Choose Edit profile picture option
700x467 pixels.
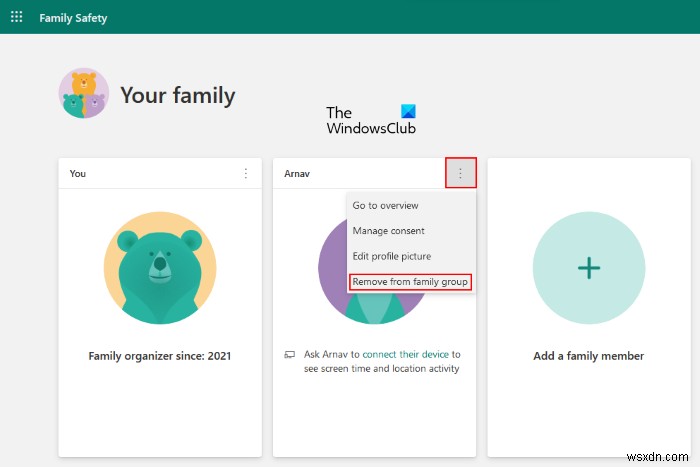(x=392, y=256)
